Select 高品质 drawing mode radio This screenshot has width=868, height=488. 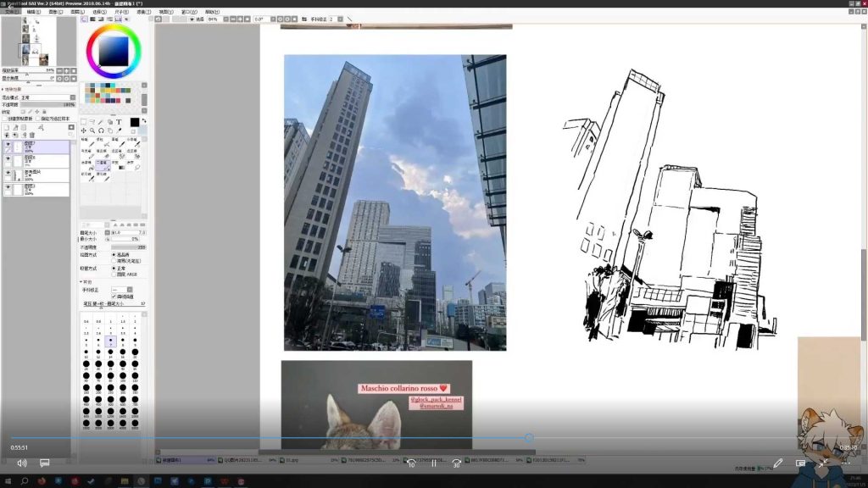(114, 254)
